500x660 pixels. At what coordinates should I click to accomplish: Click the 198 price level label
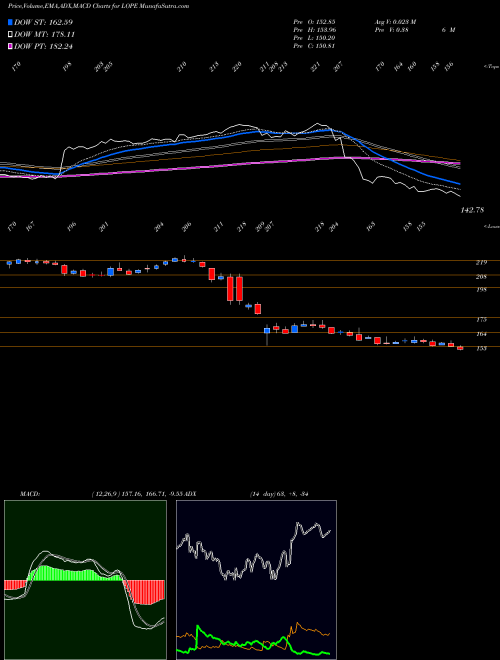click(481, 290)
